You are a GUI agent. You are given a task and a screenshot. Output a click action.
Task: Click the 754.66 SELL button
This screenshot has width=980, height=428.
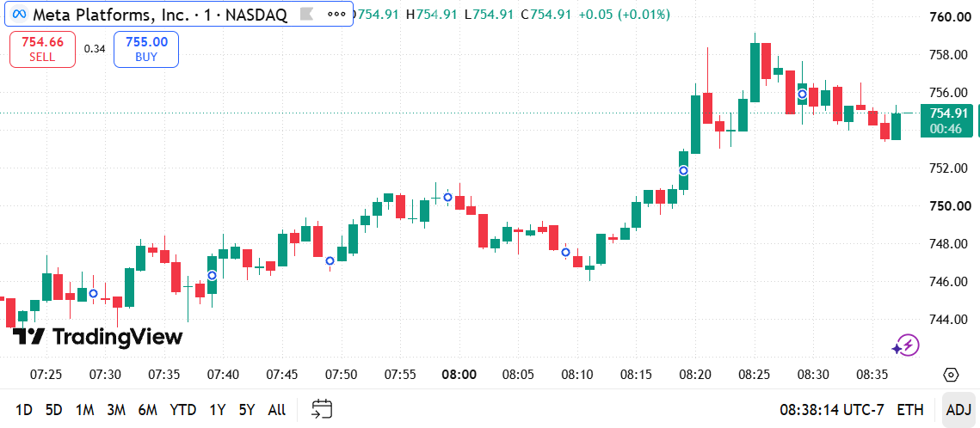(x=42, y=49)
